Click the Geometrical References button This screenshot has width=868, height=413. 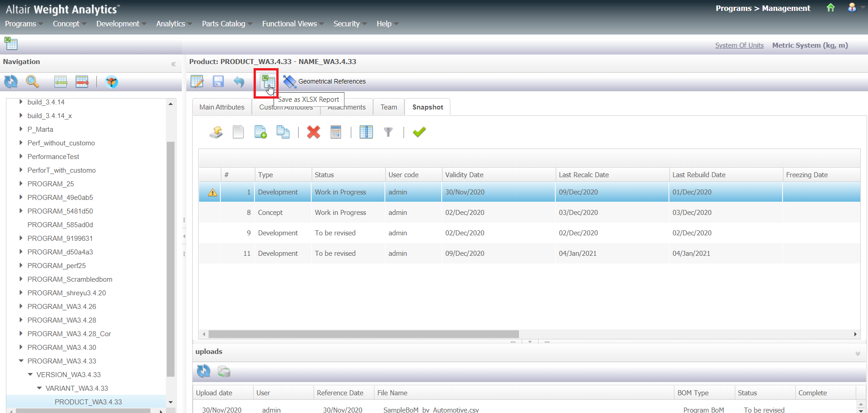(x=324, y=81)
